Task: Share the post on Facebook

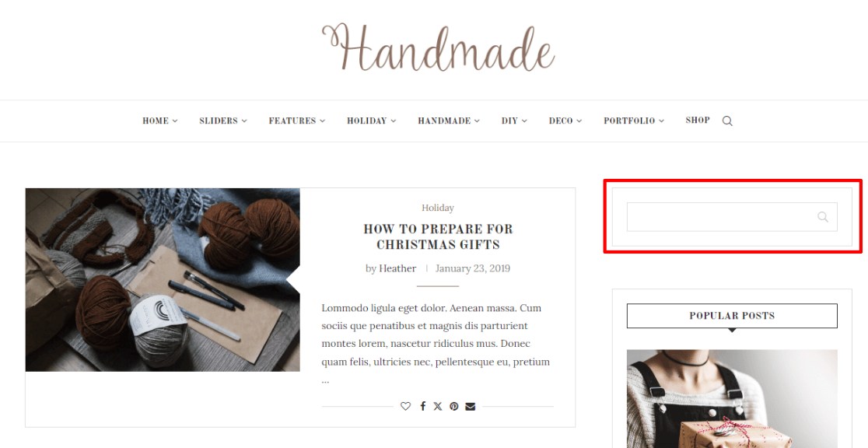Action: [x=422, y=407]
